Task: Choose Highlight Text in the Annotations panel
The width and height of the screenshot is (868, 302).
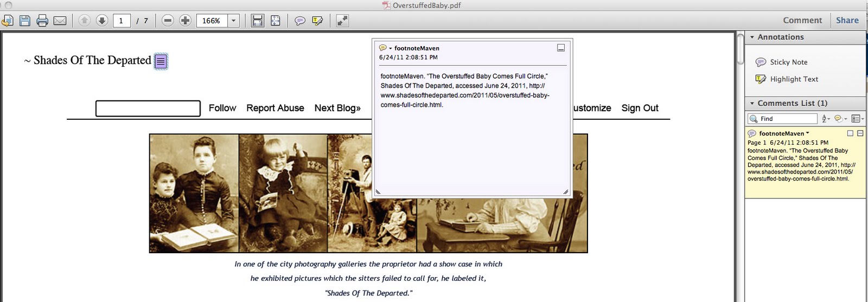Action: [x=787, y=79]
